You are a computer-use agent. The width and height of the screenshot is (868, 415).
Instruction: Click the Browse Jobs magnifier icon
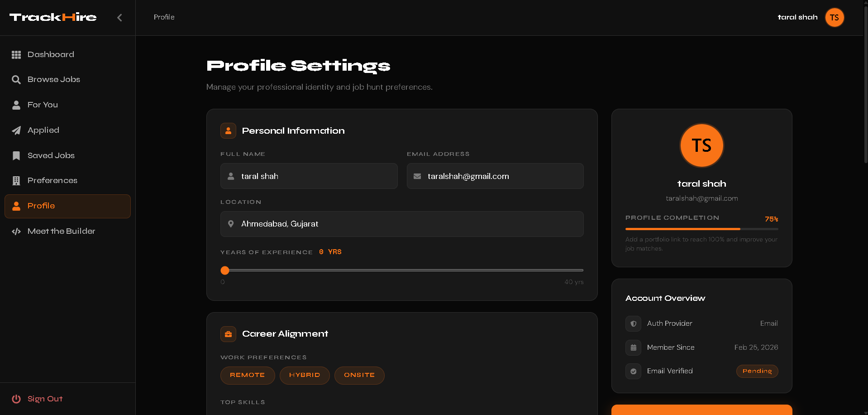pyautogui.click(x=16, y=80)
